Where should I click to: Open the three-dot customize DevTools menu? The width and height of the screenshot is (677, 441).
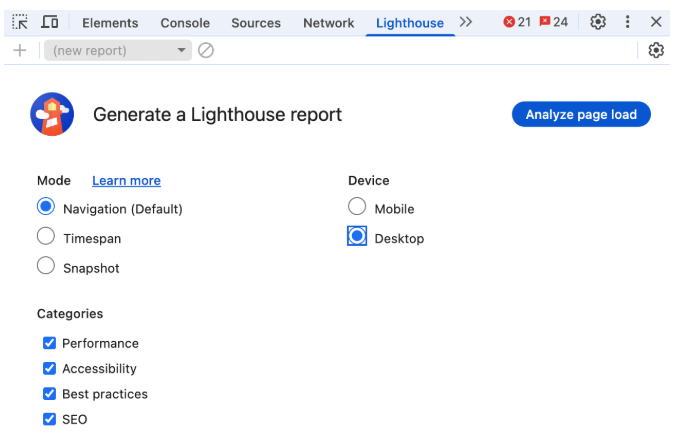click(x=627, y=22)
